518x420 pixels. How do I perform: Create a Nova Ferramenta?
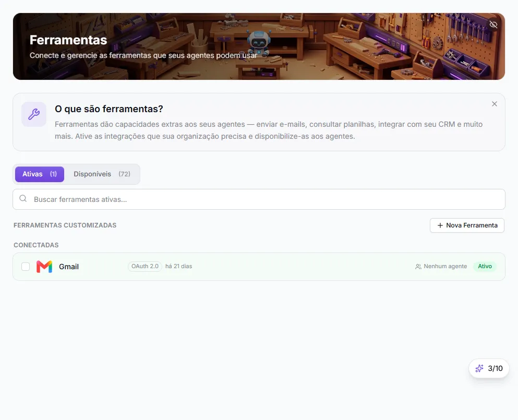click(467, 225)
